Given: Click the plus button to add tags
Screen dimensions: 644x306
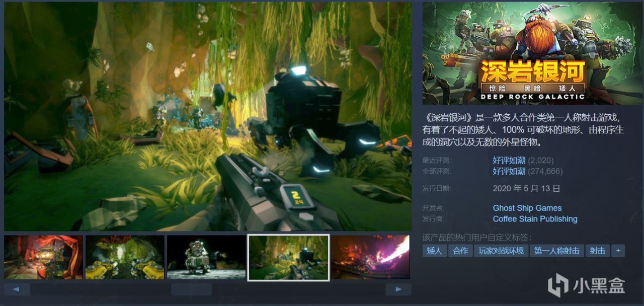Looking at the screenshot, I should coord(618,251).
